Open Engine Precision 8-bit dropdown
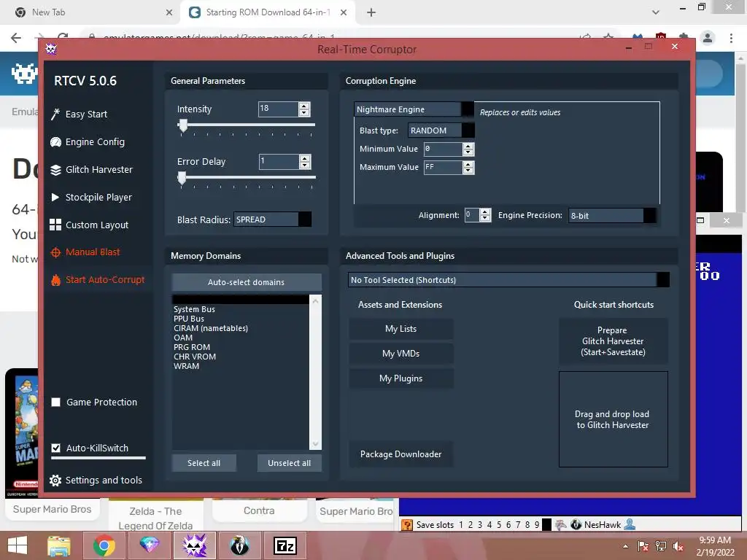The image size is (747, 560). pyautogui.click(x=612, y=216)
